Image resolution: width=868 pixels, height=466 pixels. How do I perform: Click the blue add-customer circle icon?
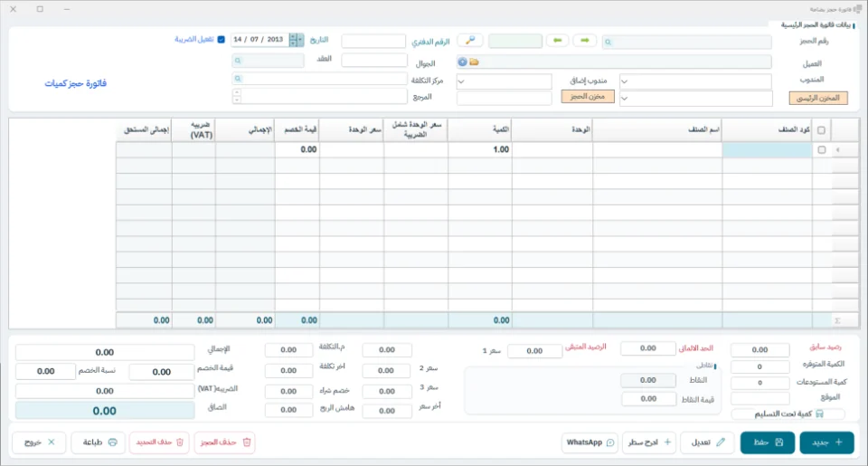click(x=462, y=62)
